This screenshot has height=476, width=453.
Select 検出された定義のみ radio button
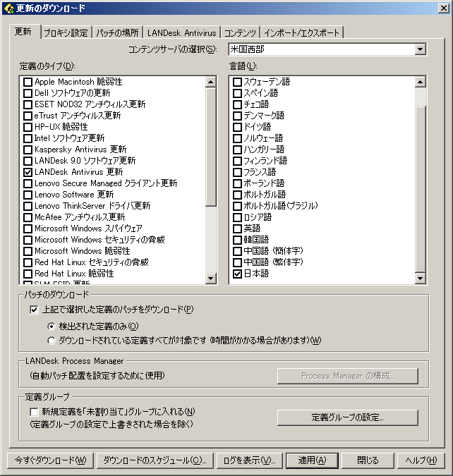(x=52, y=327)
